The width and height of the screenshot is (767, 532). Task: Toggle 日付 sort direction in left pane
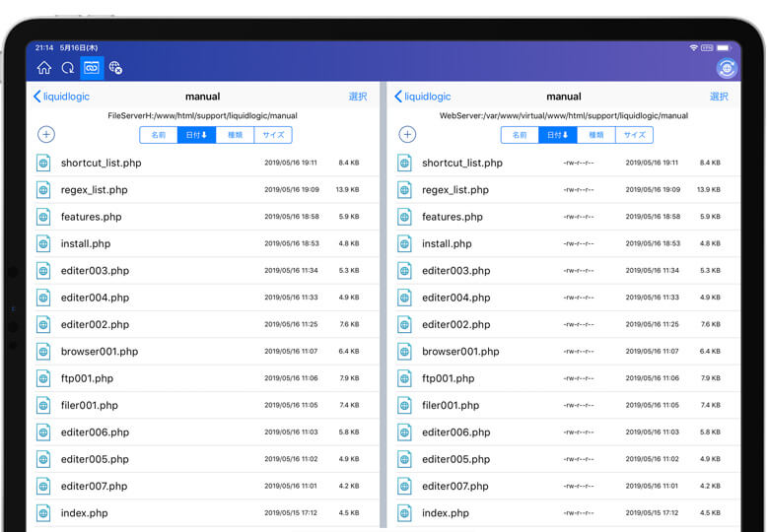(196, 135)
